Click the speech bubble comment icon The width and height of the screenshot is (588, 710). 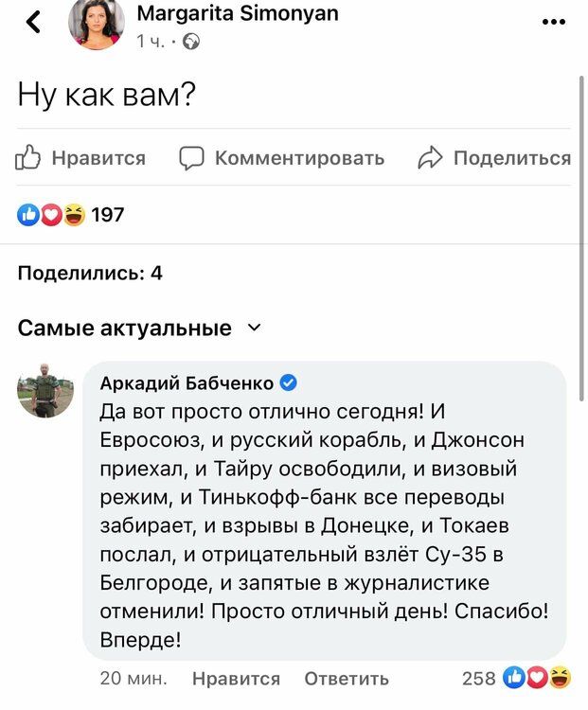[192, 157]
